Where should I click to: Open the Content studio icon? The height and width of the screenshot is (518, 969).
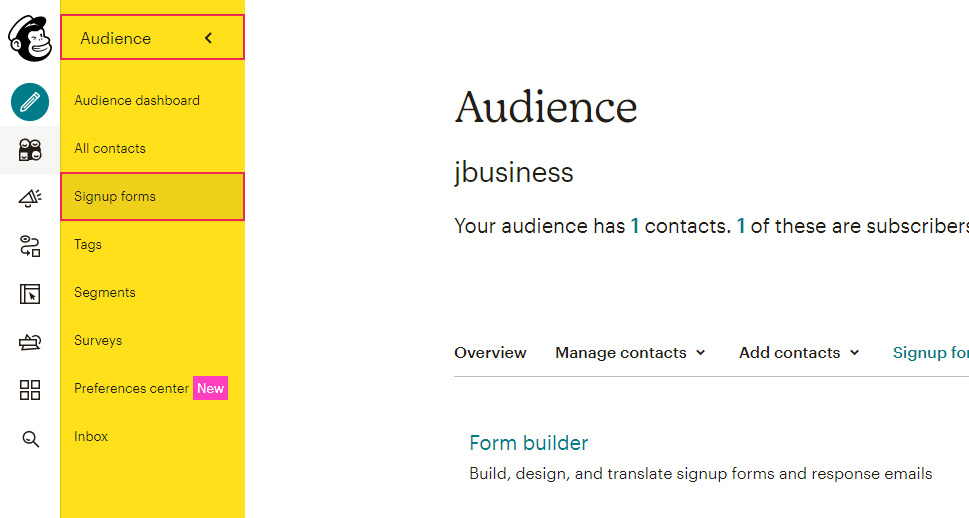click(x=30, y=342)
